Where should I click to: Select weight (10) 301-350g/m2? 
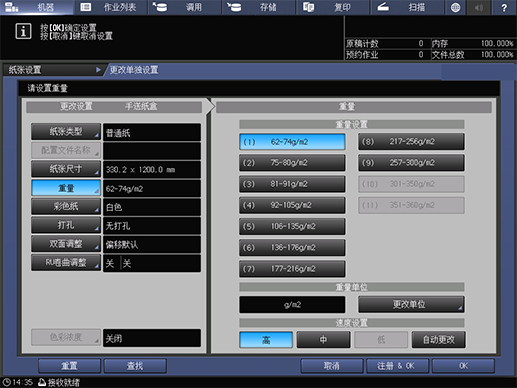click(411, 184)
